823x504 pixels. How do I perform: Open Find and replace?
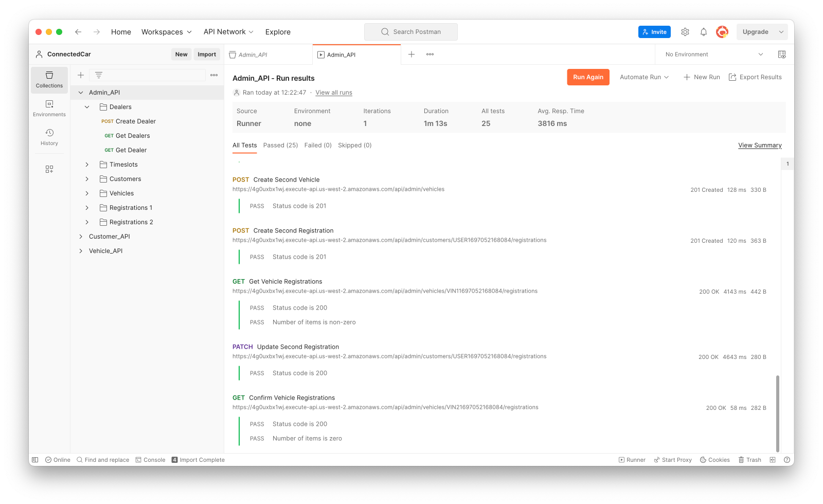tap(103, 460)
